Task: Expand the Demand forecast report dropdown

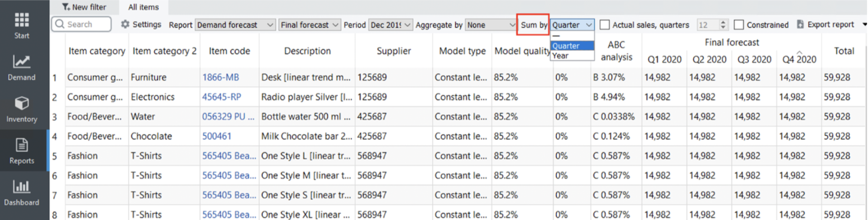Action: coord(235,25)
